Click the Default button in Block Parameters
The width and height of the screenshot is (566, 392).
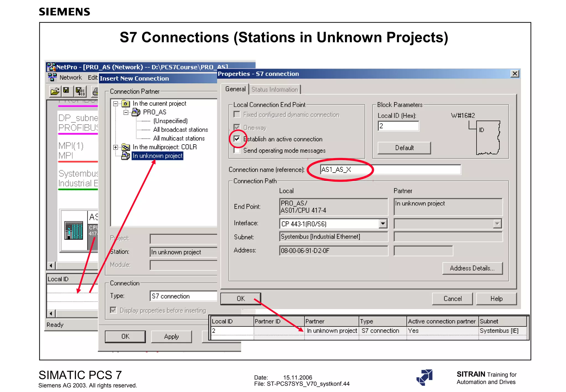pyautogui.click(x=404, y=148)
